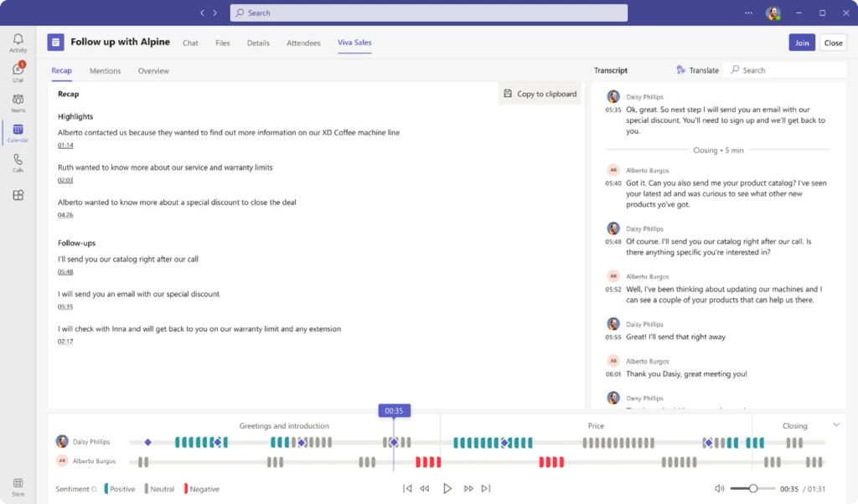Collapse the timeline with the chevron near Closing
Viewport: 858px width, 504px height.
835,424
